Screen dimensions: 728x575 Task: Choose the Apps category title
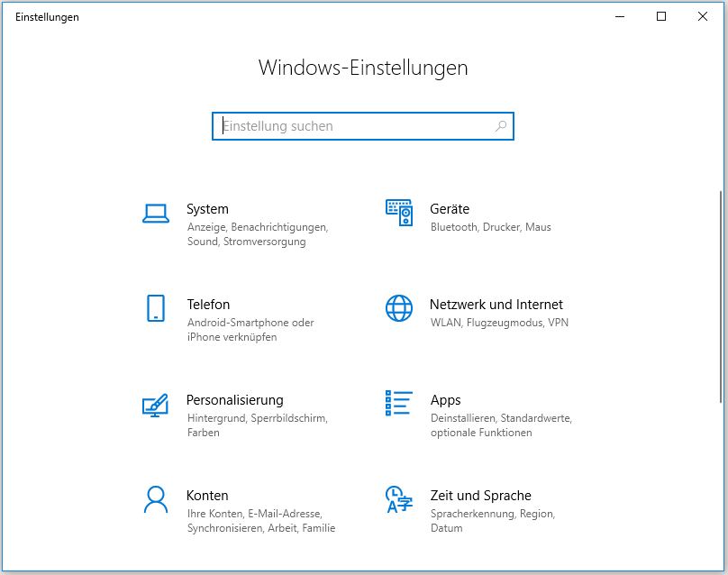tap(445, 400)
